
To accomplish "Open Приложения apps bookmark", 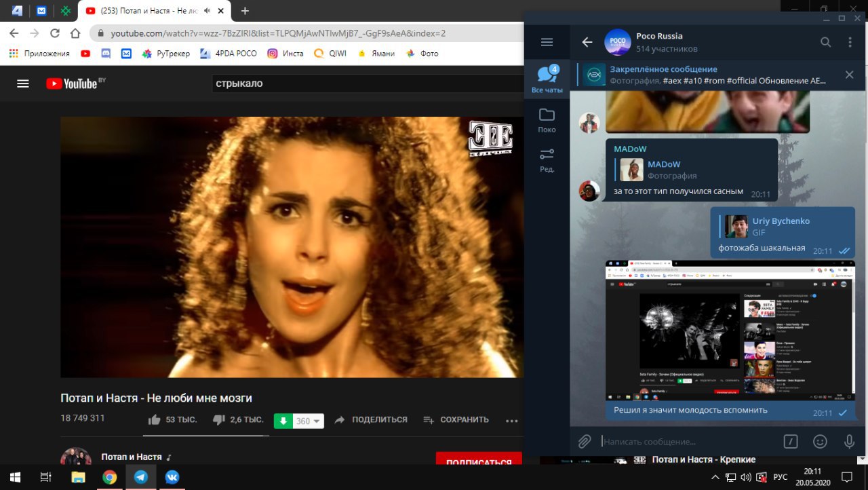I will pyautogui.click(x=39, y=54).
